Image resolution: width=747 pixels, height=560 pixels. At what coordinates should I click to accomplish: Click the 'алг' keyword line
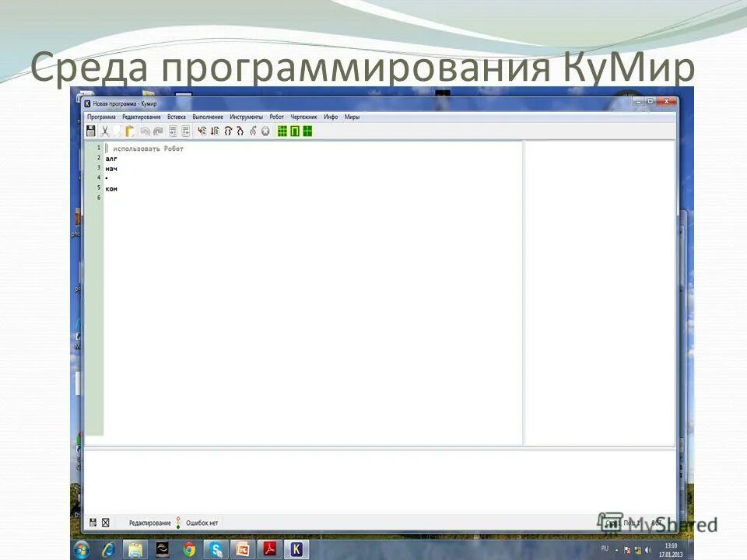tap(111, 159)
